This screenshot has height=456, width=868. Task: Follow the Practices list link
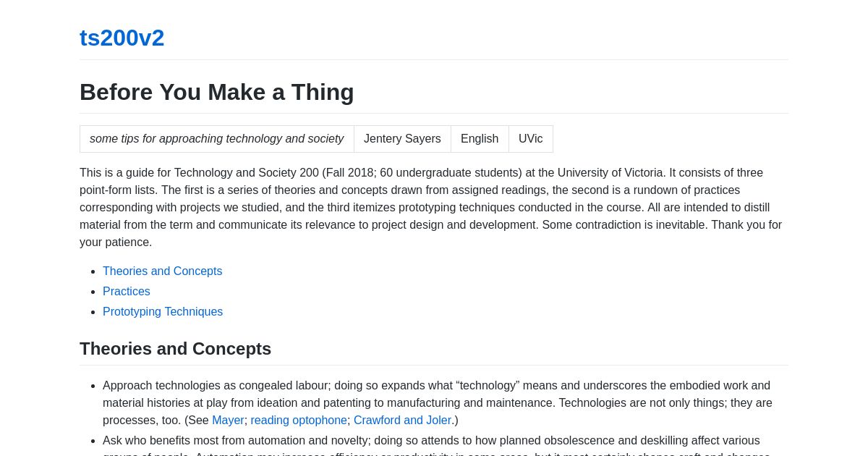(127, 292)
